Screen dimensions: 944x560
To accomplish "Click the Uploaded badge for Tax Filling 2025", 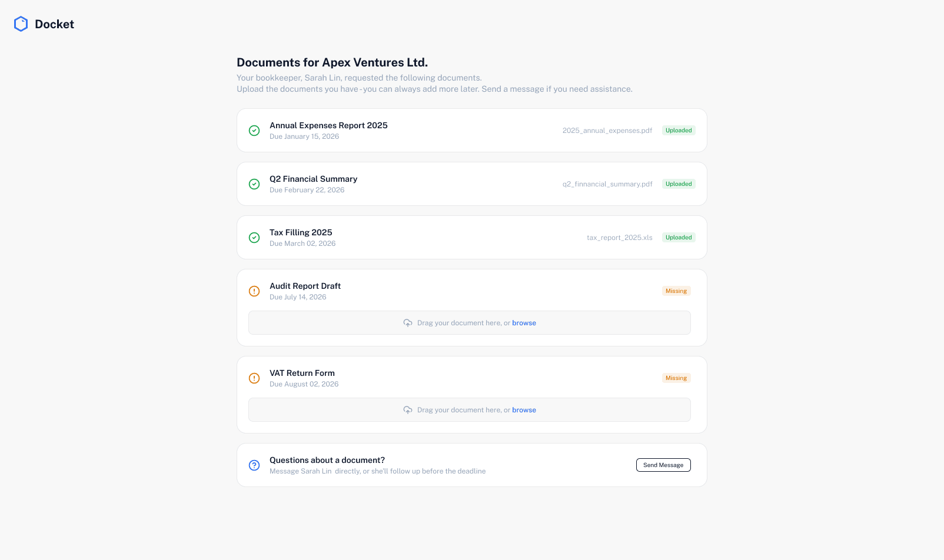I will click(679, 238).
